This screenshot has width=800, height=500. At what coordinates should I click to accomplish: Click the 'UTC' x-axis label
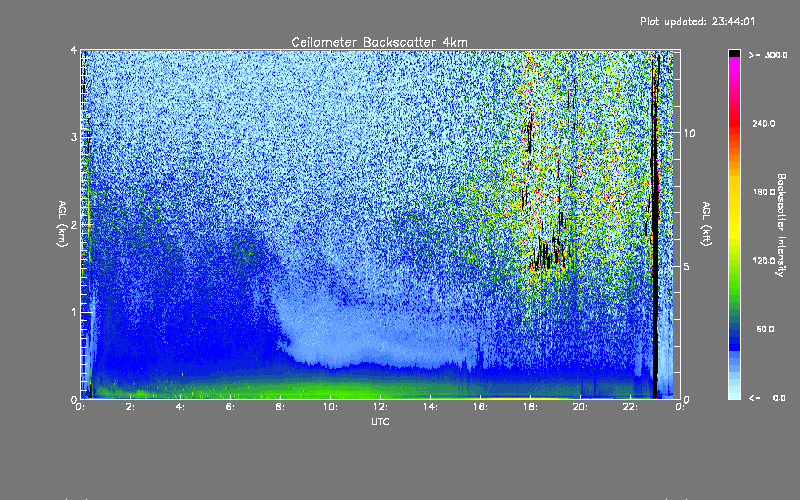[x=380, y=421]
